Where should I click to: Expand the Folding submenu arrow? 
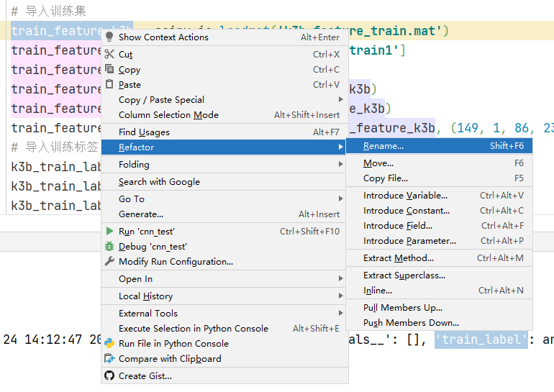pos(340,164)
